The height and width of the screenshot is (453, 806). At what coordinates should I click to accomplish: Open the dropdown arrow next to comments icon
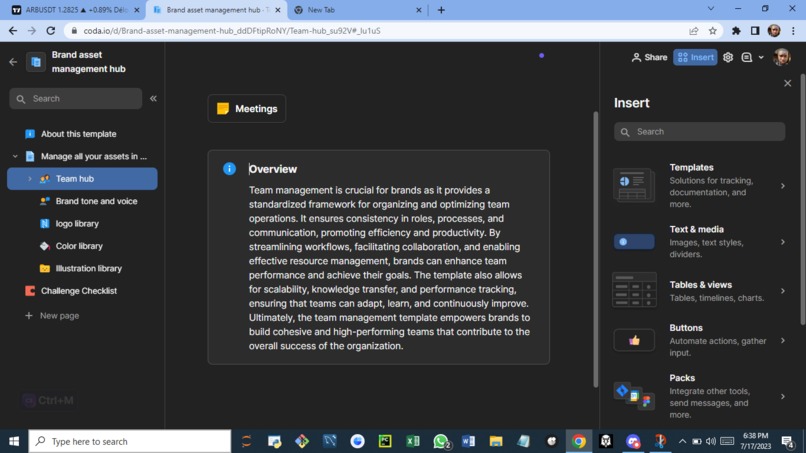[x=761, y=58]
